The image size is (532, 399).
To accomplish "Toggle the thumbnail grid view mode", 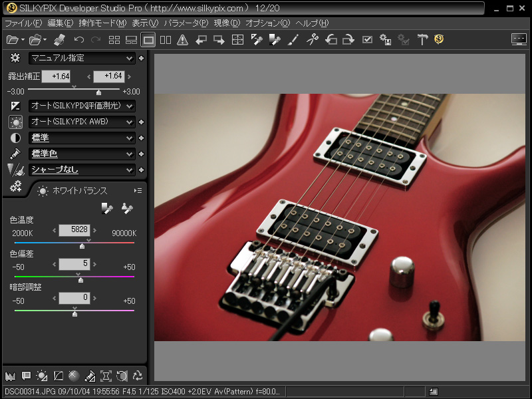I will [114, 40].
